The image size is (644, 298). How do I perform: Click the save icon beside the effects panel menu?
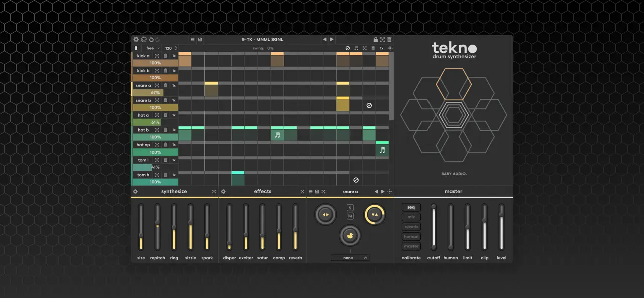coord(317,191)
